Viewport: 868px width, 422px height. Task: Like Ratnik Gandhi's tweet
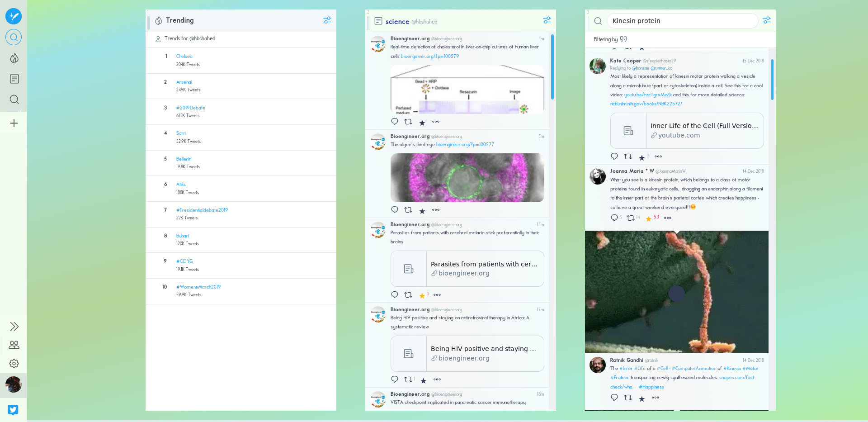642,398
